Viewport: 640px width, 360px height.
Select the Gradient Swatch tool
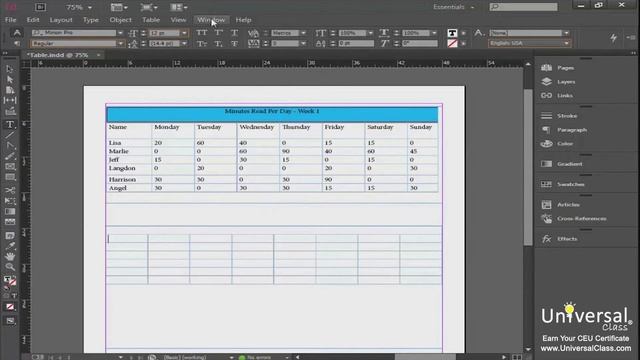(10, 211)
